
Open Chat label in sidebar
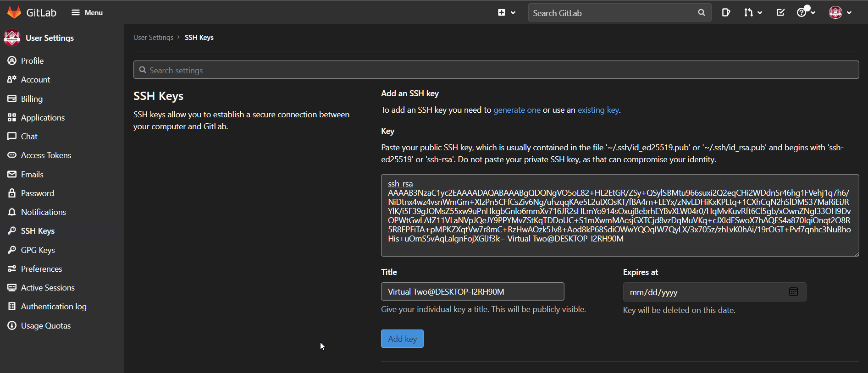click(x=29, y=136)
